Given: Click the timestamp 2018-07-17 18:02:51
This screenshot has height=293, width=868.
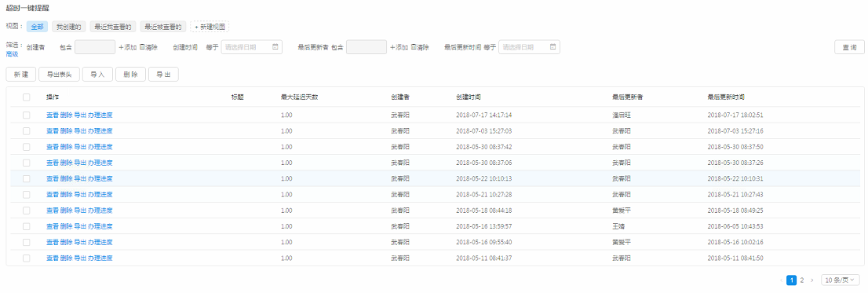Looking at the screenshot, I should click(735, 115).
